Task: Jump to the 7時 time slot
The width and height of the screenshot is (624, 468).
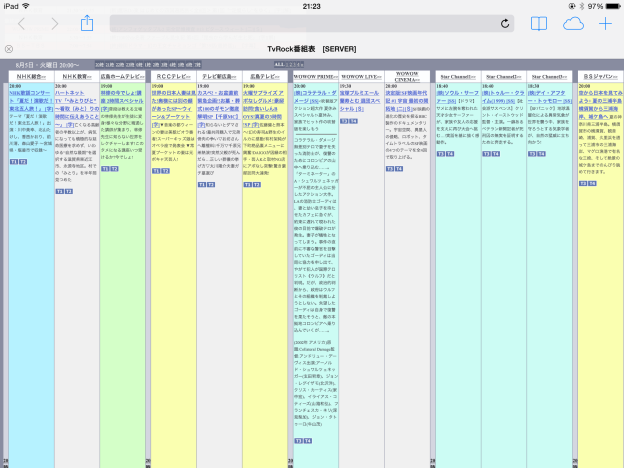Action: click(197, 64)
